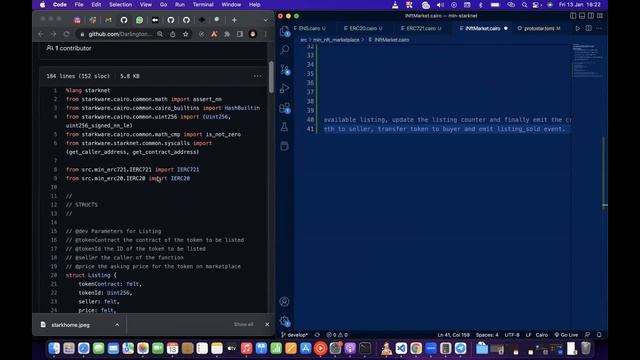
Task: Expand the min_nft_marketplace breadcrumb
Action: pos(336,40)
